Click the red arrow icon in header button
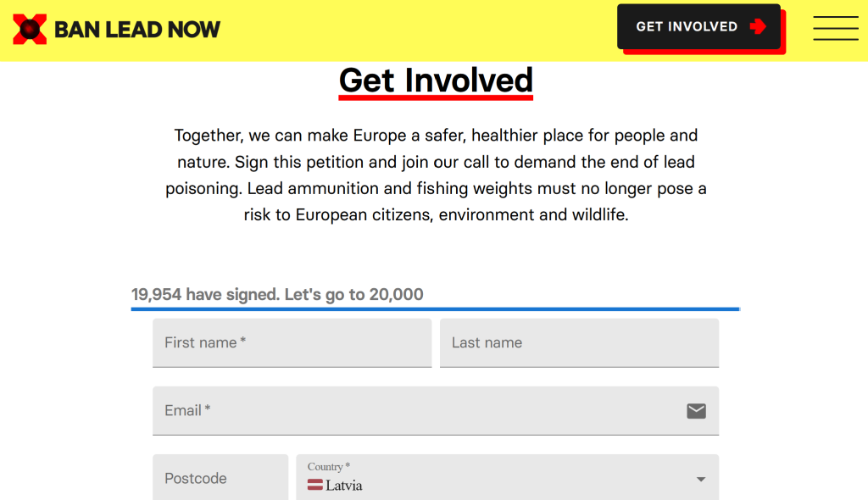The width and height of the screenshot is (868, 500). (758, 26)
